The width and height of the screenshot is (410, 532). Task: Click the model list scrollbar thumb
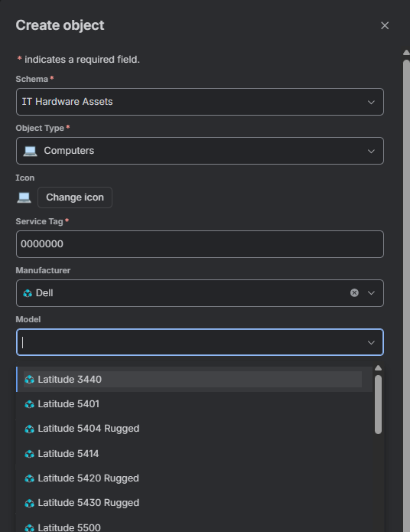click(x=378, y=404)
